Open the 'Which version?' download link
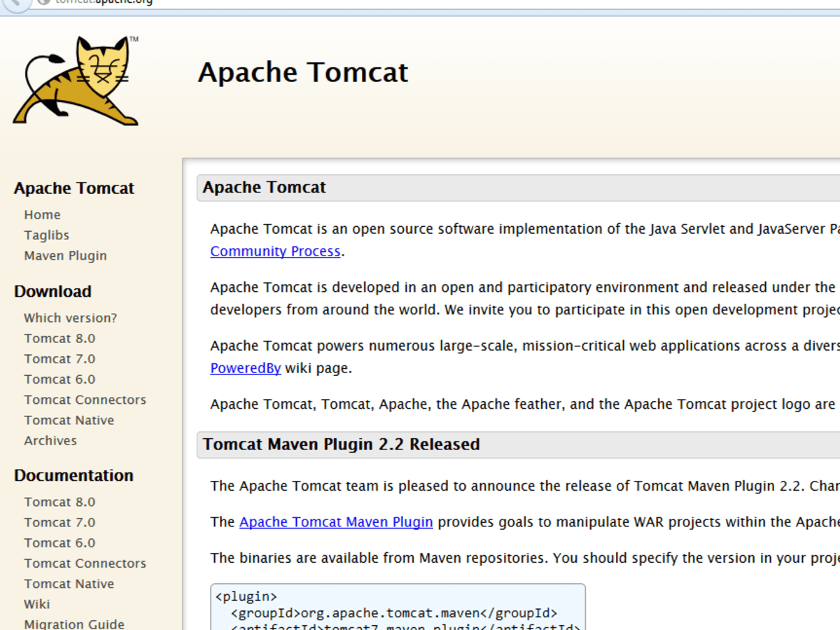The height and width of the screenshot is (630, 840). (70, 318)
